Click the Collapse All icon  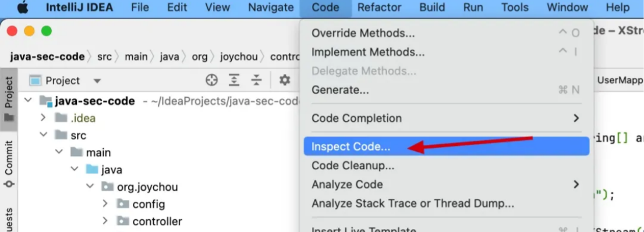coord(257,80)
